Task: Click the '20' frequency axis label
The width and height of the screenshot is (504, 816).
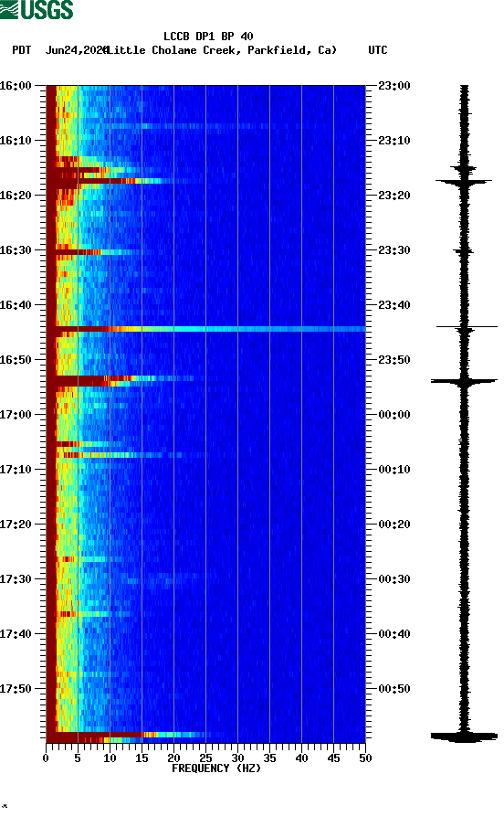Action: (x=173, y=758)
